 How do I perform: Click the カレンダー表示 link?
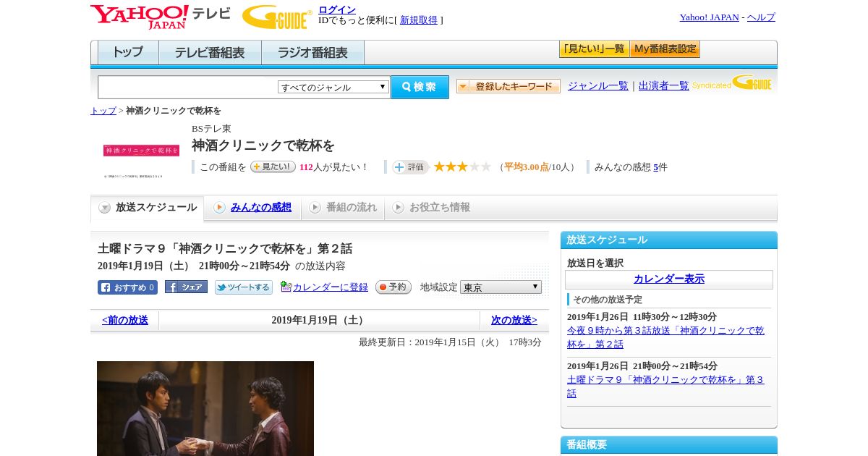tap(669, 279)
